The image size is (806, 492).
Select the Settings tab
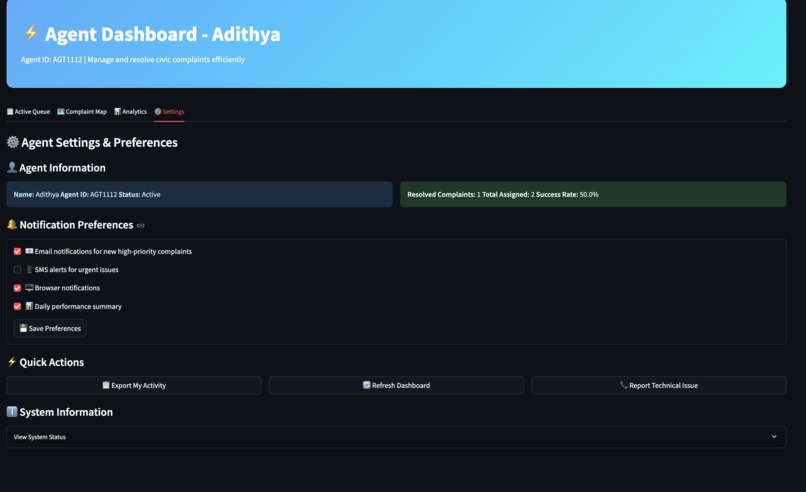pyautogui.click(x=169, y=112)
